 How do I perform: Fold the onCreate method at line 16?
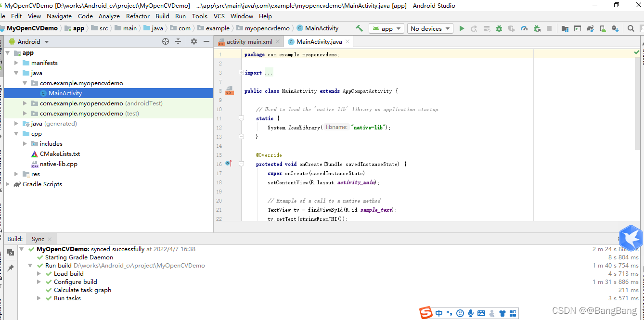(x=241, y=164)
